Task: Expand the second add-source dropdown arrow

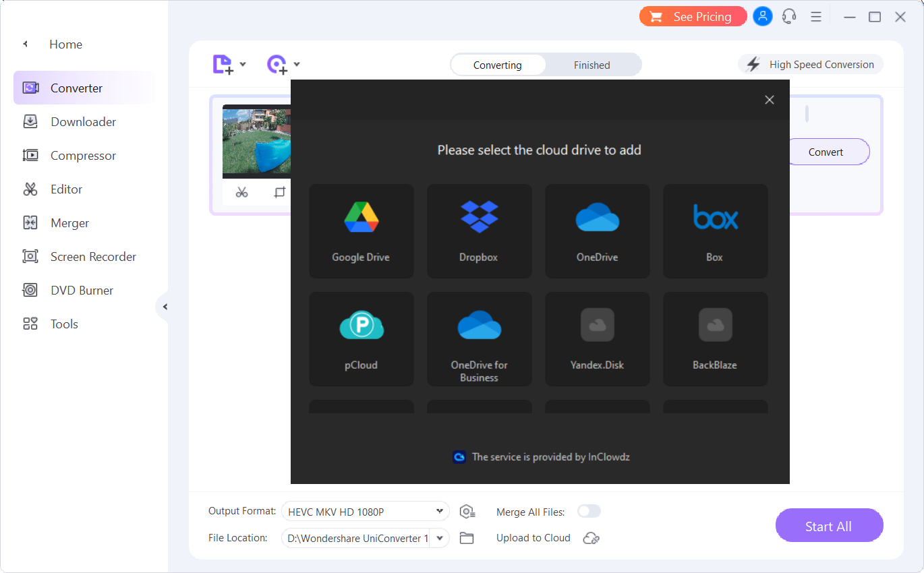Action: coord(297,65)
